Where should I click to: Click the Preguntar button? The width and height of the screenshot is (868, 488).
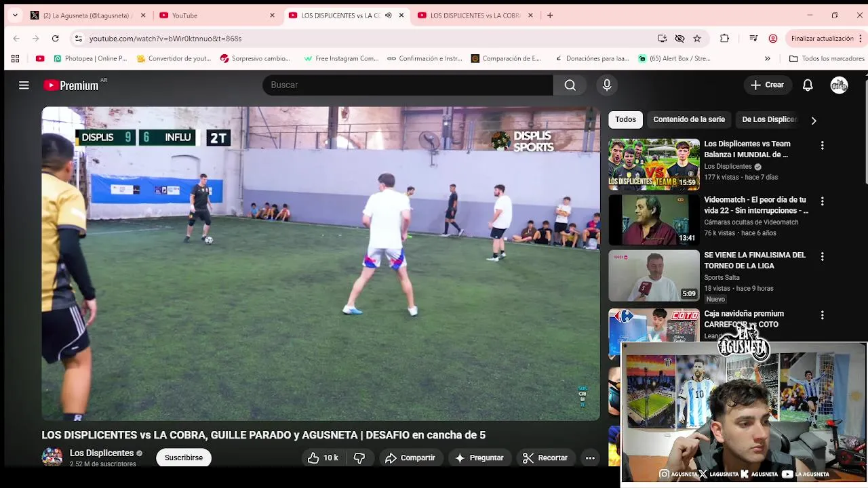pyautogui.click(x=479, y=457)
